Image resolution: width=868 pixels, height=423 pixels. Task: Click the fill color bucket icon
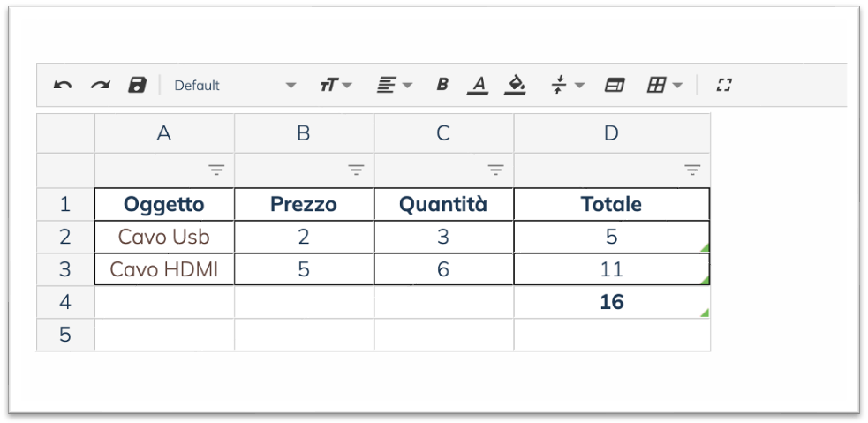516,86
